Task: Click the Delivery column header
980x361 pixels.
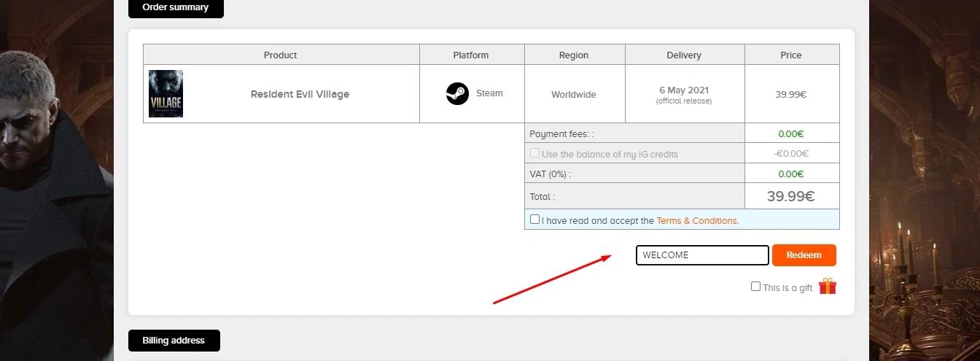Action: click(684, 55)
